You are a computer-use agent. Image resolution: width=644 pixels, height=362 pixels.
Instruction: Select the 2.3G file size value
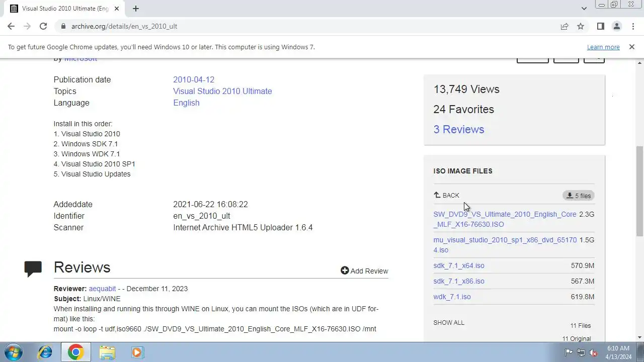pos(587,214)
